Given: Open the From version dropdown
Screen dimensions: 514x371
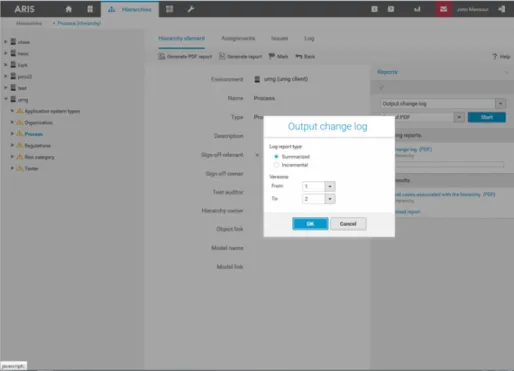Looking at the screenshot, I should (330, 186).
